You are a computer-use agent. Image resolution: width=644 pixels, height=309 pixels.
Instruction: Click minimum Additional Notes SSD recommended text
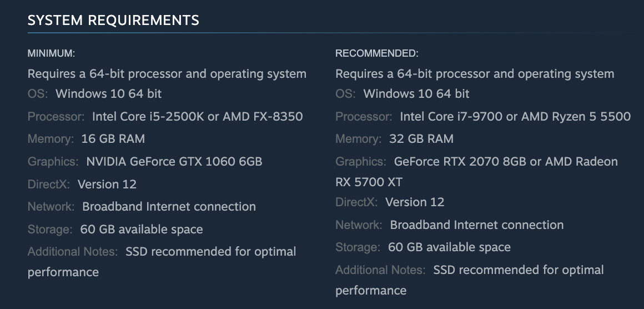pyautogui.click(x=211, y=251)
